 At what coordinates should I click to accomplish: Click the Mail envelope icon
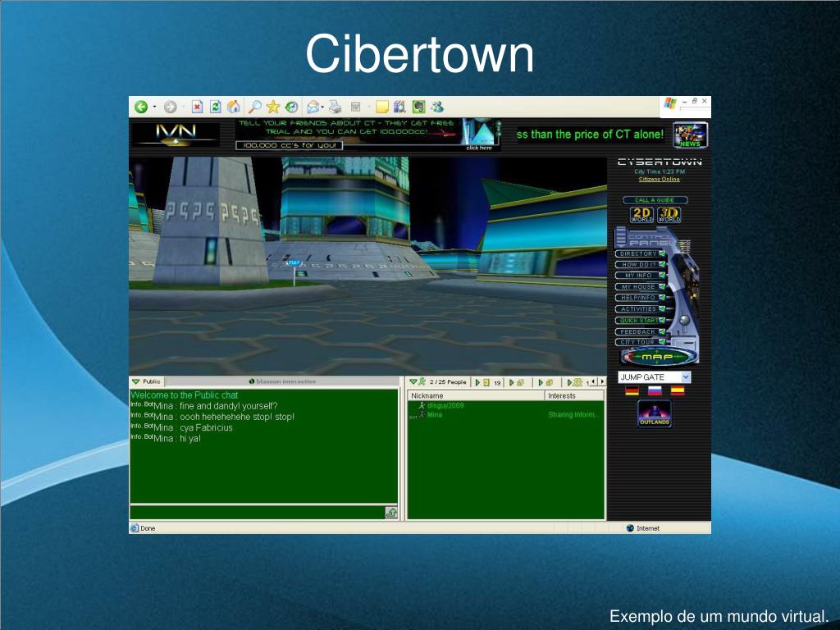(x=313, y=107)
